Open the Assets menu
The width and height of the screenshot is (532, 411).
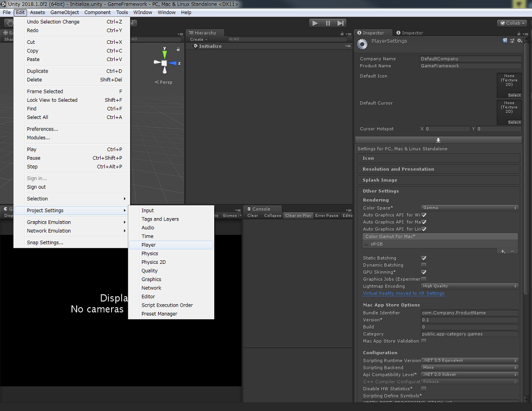point(38,12)
